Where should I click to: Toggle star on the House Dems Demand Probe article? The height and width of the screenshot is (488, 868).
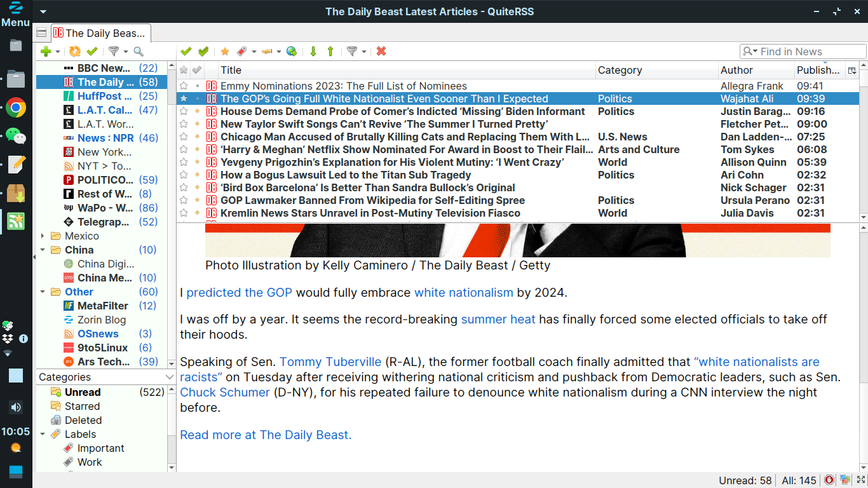[184, 111]
